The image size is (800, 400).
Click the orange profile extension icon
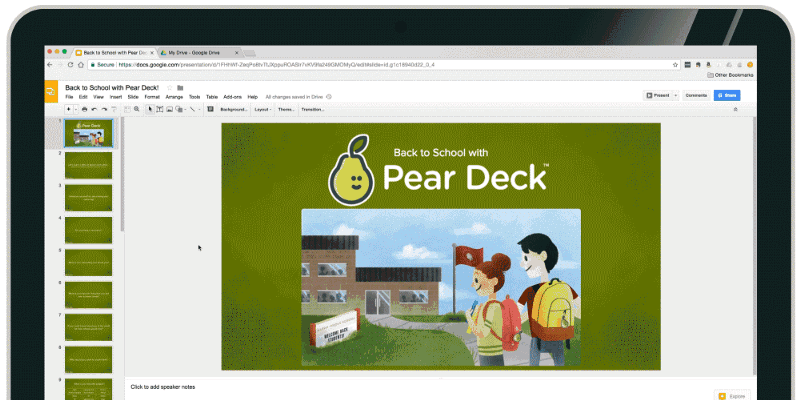tap(750, 65)
